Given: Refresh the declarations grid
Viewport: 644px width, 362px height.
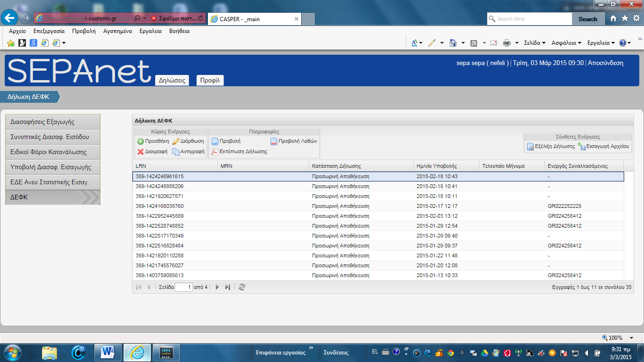Looking at the screenshot, I should [x=242, y=287].
